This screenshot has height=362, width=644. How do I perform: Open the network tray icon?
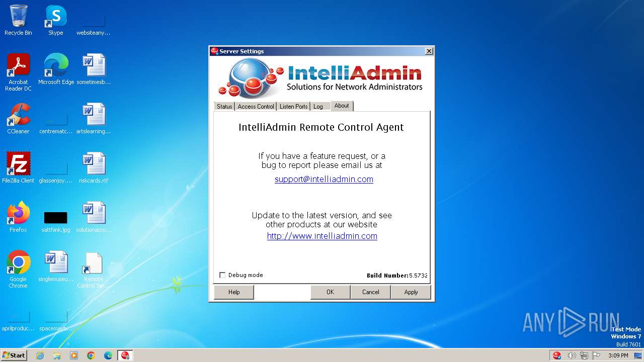pyautogui.click(x=584, y=355)
